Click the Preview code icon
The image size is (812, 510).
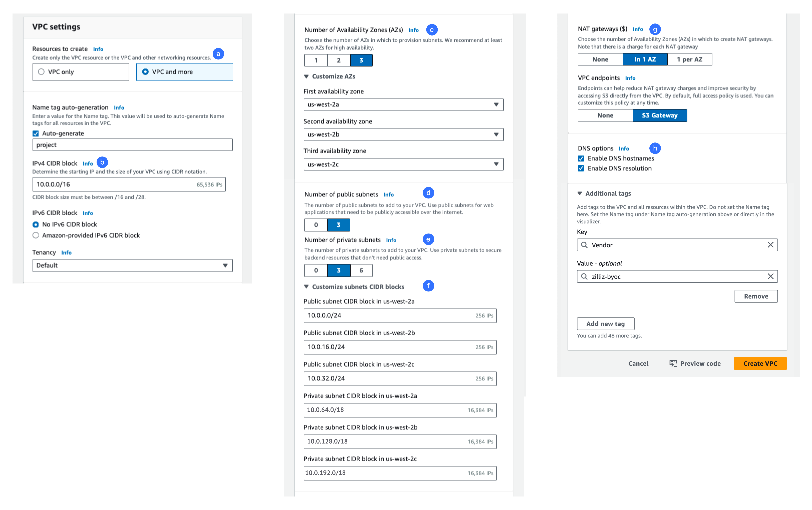tap(673, 363)
